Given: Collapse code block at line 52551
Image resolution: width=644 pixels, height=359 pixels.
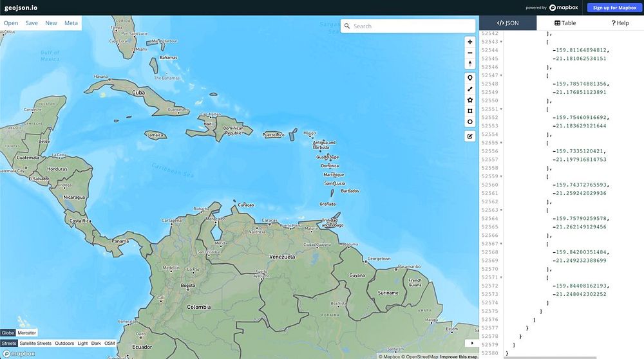Looking at the screenshot, I should 501,109.
